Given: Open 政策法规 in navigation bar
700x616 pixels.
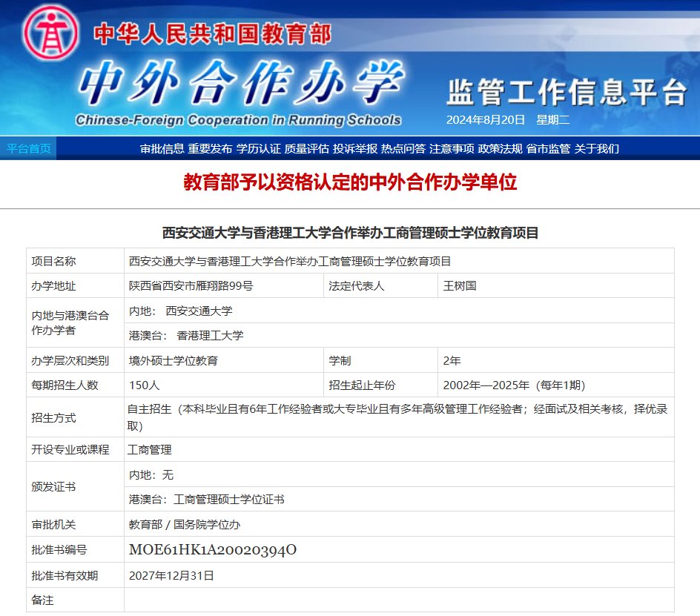Looking at the screenshot, I should (x=500, y=148).
